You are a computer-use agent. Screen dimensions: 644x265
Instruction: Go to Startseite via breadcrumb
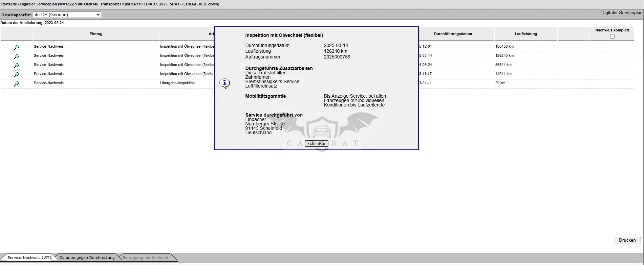(9, 4)
